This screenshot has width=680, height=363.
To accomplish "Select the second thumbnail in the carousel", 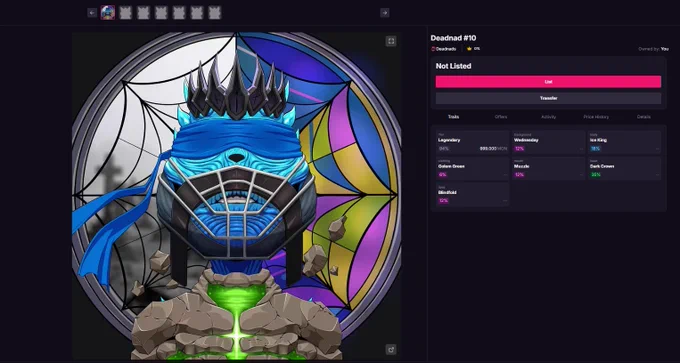I will (x=126, y=13).
